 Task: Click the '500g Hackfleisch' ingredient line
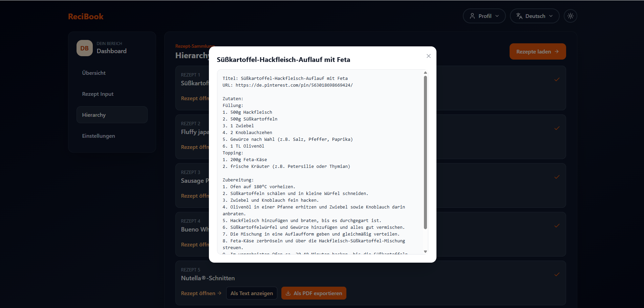pos(247,112)
